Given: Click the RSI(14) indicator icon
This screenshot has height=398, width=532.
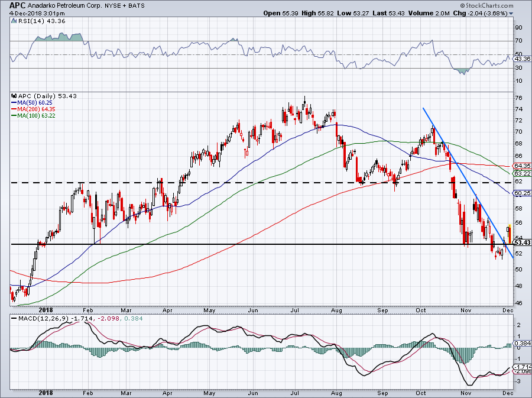Looking at the screenshot, I should pyautogui.click(x=14, y=21).
